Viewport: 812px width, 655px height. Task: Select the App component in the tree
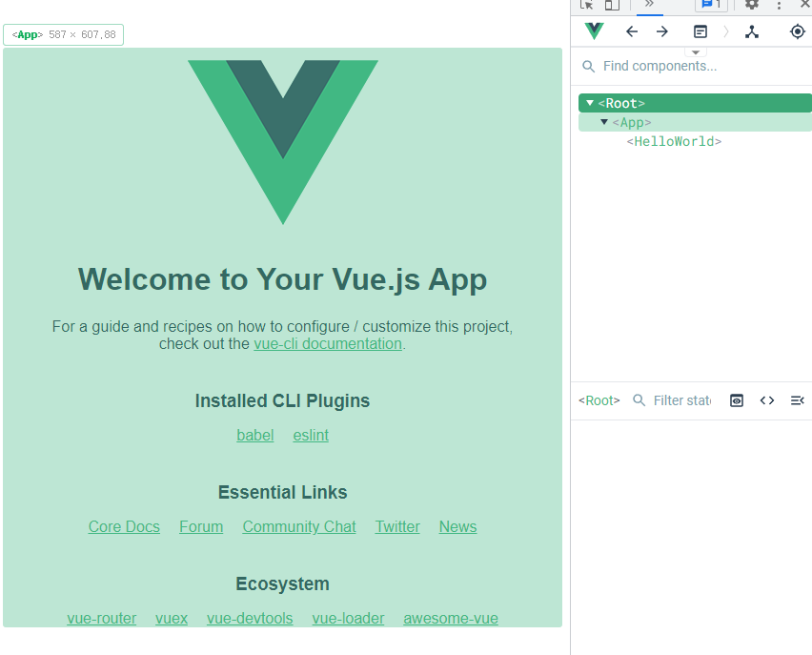pyautogui.click(x=695, y=122)
